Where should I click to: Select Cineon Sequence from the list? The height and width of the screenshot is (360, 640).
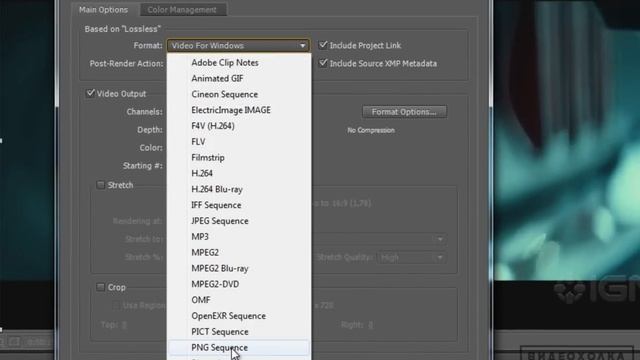click(x=239, y=94)
